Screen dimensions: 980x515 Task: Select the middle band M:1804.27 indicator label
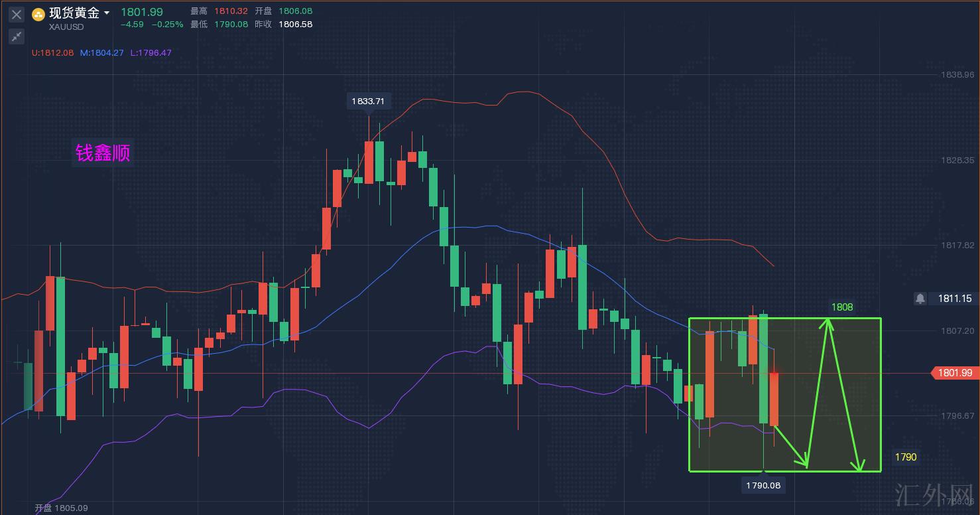(102, 52)
